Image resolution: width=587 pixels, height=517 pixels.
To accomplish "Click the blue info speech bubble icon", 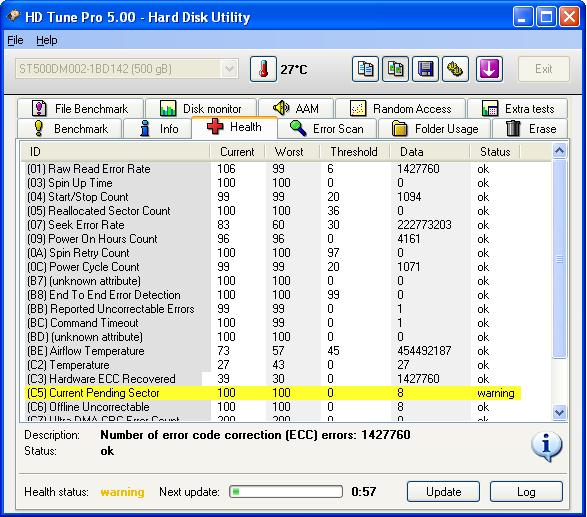I will (x=547, y=446).
